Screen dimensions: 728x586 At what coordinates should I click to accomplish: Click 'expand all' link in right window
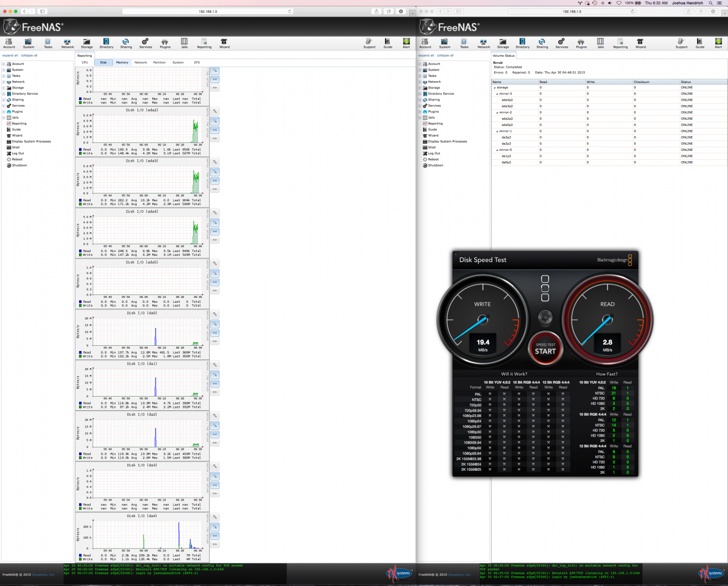(426, 56)
